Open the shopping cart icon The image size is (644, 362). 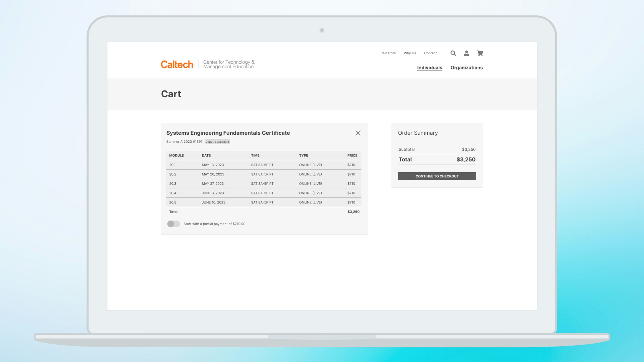(x=480, y=53)
